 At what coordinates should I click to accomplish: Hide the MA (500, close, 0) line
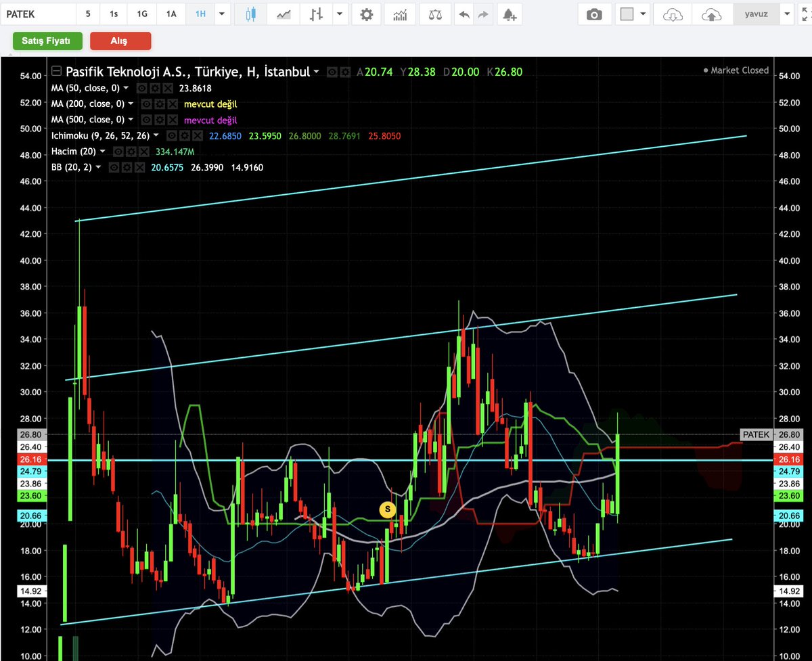(x=146, y=120)
